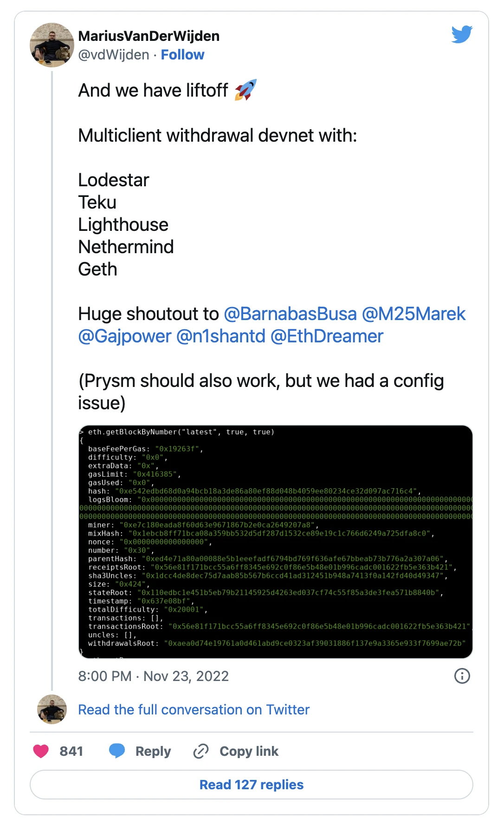Open the @Gajpower mention

pyautogui.click(x=125, y=336)
